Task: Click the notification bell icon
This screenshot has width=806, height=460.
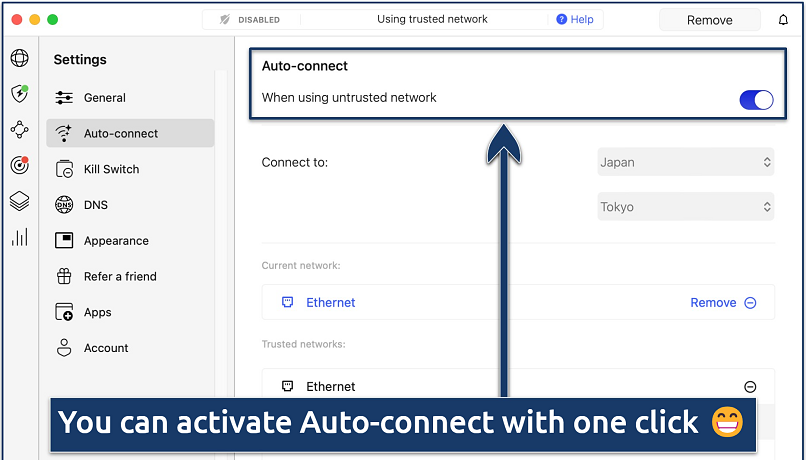Action: tap(783, 20)
